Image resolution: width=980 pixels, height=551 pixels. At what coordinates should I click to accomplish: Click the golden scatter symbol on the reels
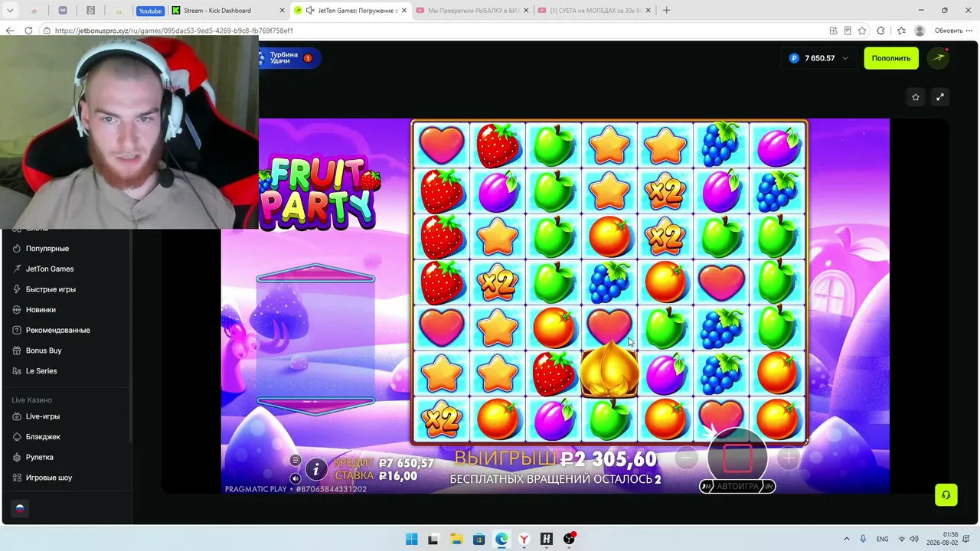[x=609, y=370]
